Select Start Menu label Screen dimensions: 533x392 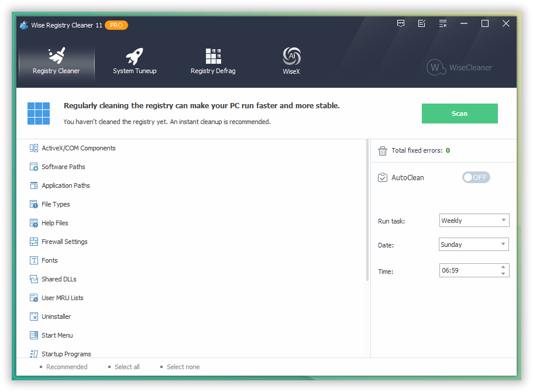coord(57,335)
